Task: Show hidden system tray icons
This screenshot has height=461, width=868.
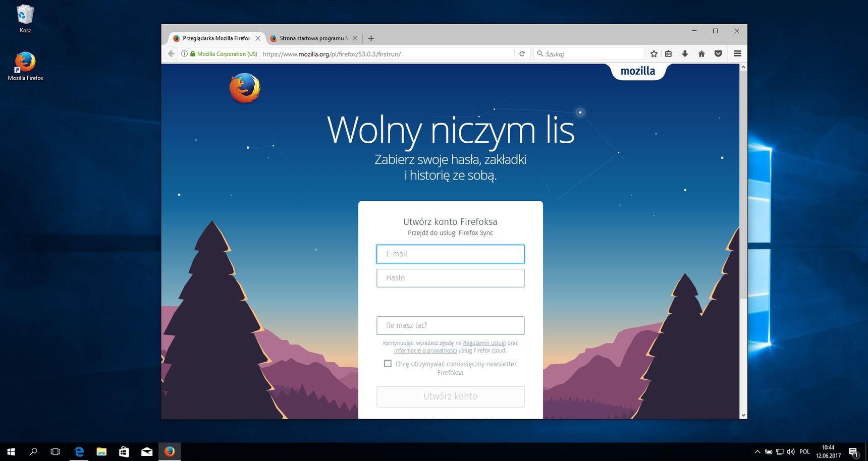Action: coord(757,452)
